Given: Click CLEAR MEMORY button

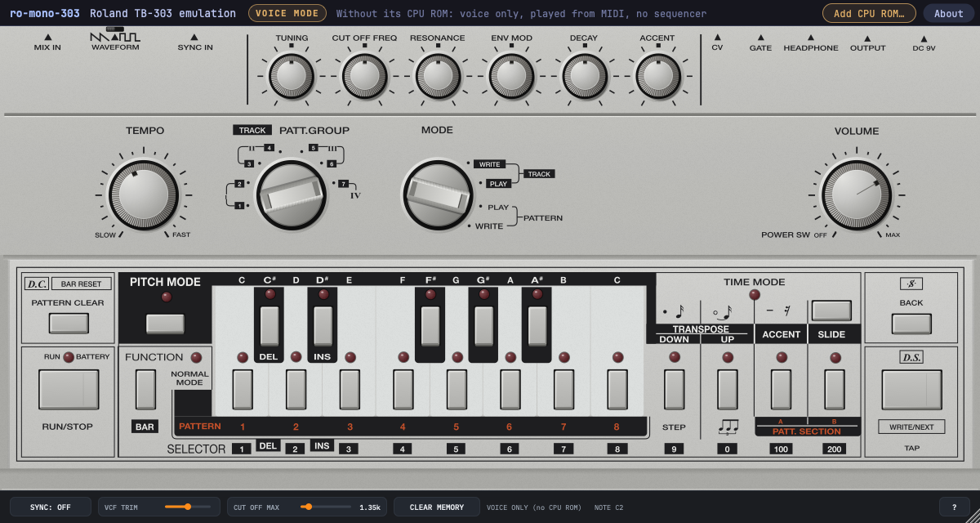Looking at the screenshot, I should click(x=437, y=507).
